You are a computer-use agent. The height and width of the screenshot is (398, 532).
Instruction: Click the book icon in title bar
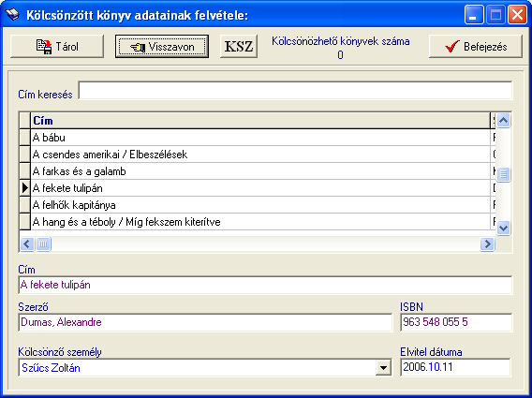pos(12,15)
